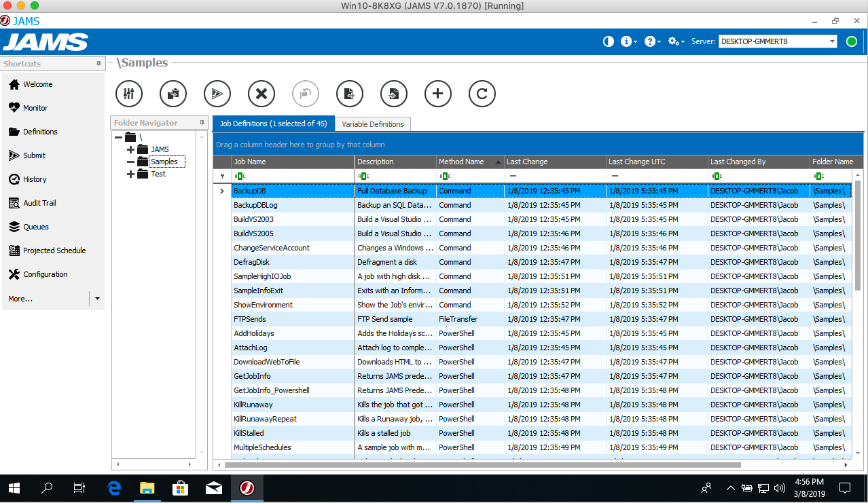Expand the JAMS folder node
The width and height of the screenshot is (868, 503).
(131, 149)
